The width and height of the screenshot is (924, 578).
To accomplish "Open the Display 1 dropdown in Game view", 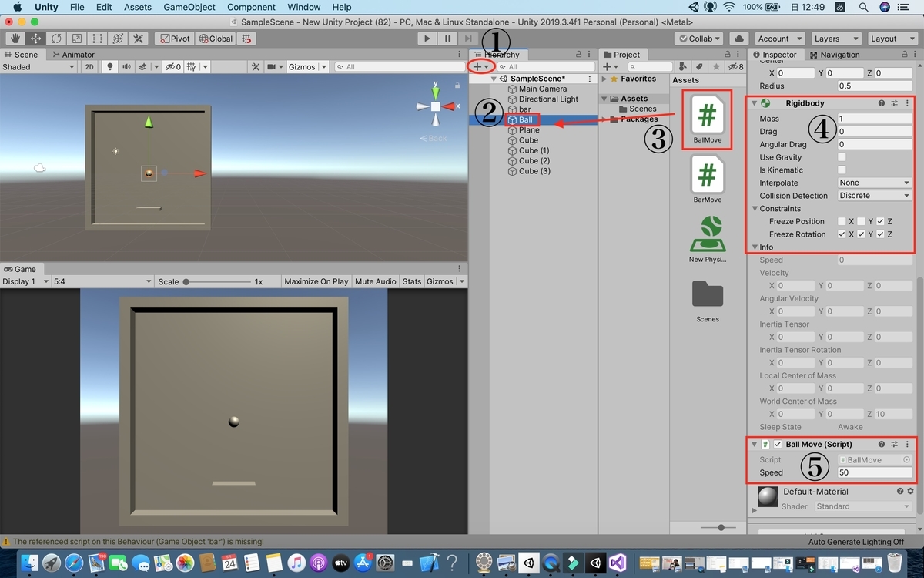I will 25,281.
